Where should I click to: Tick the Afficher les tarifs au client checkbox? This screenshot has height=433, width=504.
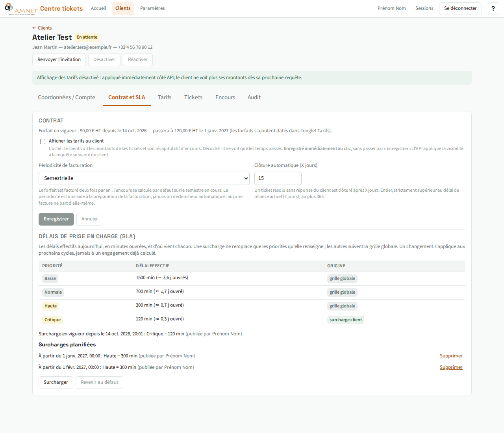[43, 141]
